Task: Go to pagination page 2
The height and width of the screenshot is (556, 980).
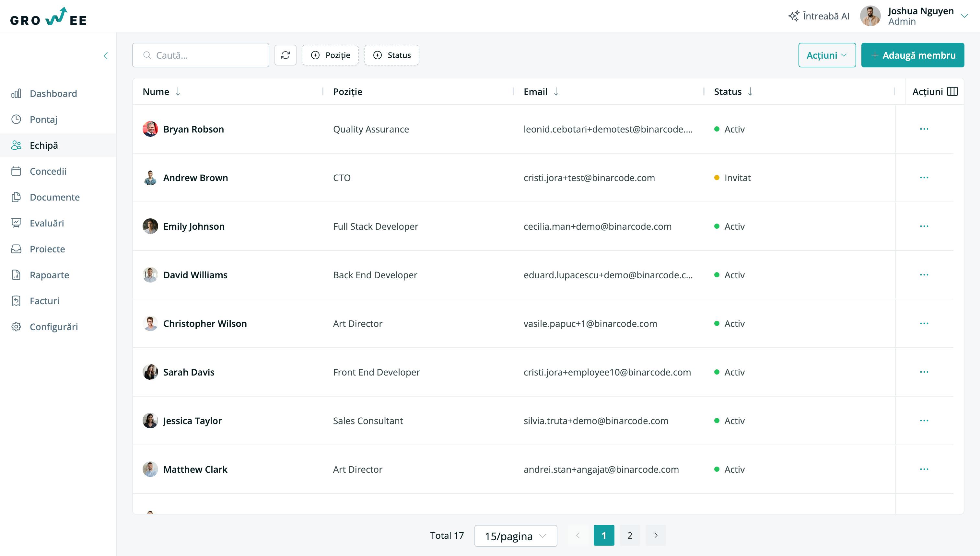Action: coord(630,535)
